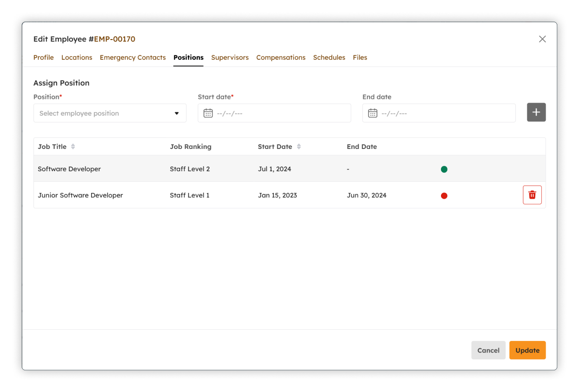The image size is (579, 392).
Task: Focus the Start date input field
Action: tap(274, 113)
